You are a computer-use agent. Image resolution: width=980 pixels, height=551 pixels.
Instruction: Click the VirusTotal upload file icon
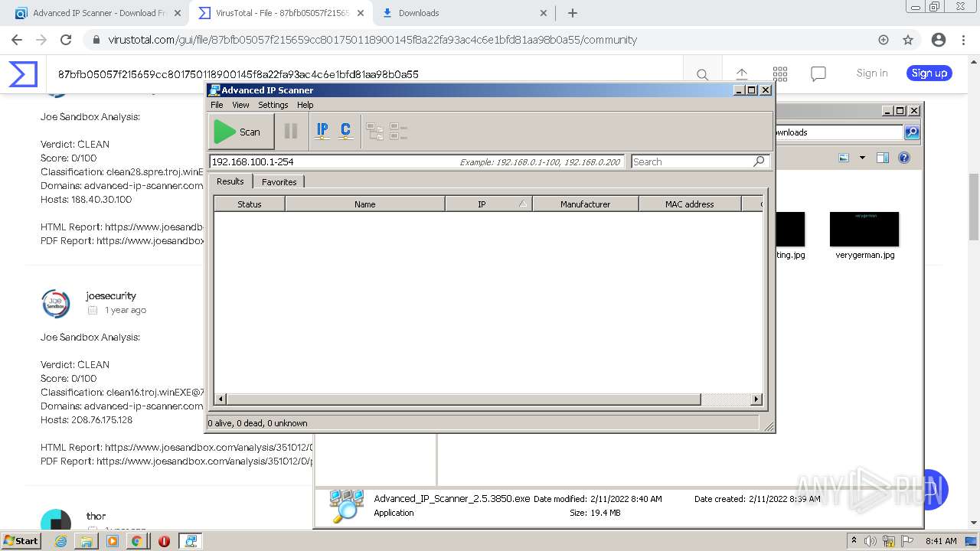(x=742, y=74)
